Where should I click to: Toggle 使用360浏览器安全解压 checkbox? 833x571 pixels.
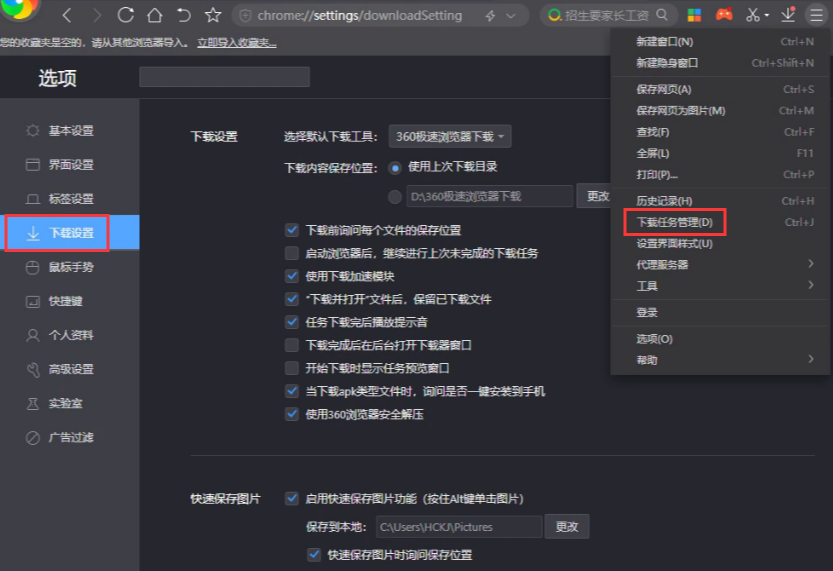click(292, 414)
